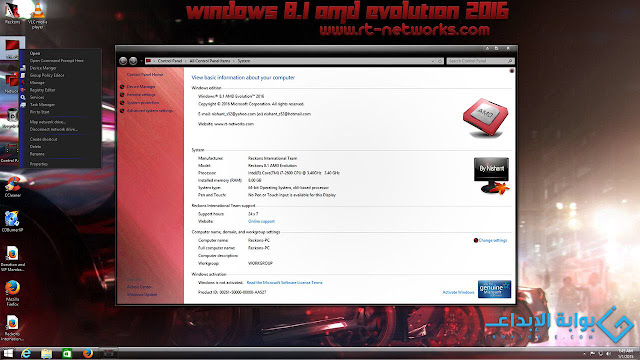This screenshot has width=640, height=360.
Task: Open Device Manager in the System sidebar
Action: click(x=141, y=87)
